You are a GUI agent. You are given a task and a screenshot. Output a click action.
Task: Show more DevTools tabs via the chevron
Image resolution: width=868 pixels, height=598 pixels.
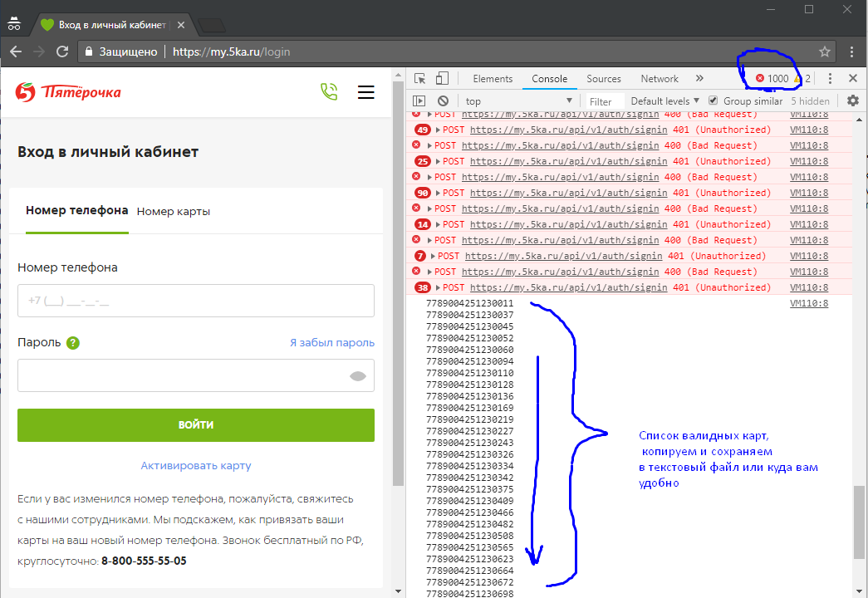coord(699,79)
